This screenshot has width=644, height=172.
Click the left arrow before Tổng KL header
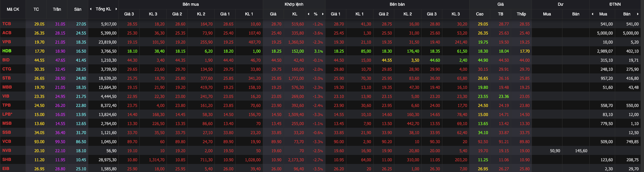[91, 9]
